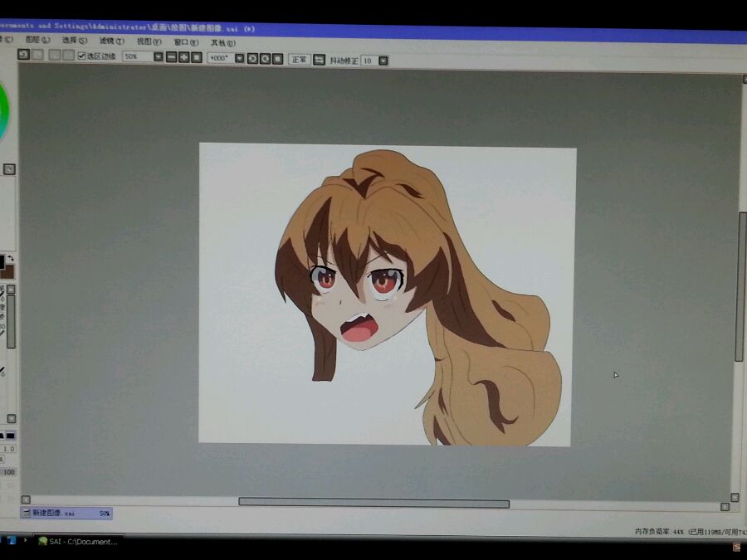The height and width of the screenshot is (560, 747).
Task: Click the anime girl drawing canvas
Action: pos(386,295)
